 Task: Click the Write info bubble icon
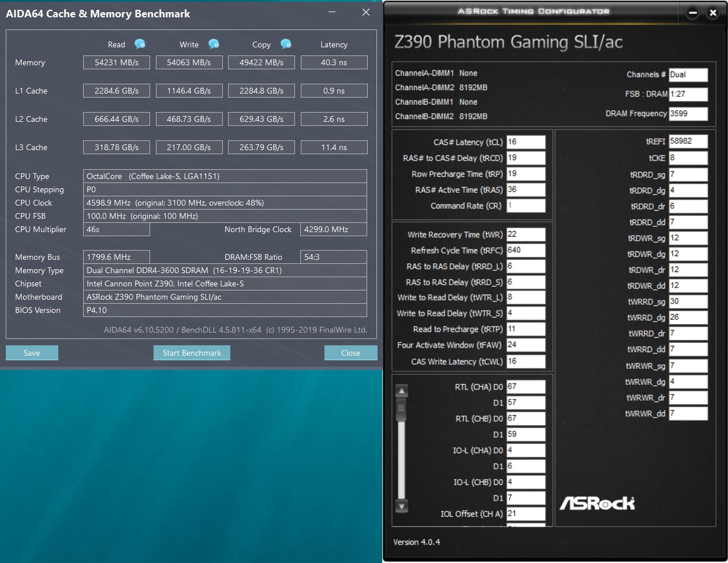[x=214, y=44]
